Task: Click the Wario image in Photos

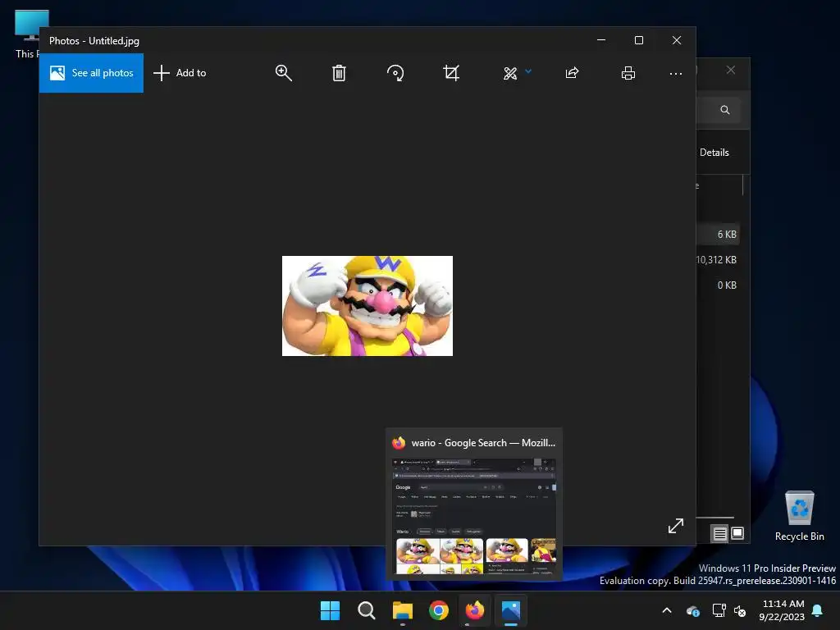Action: [x=367, y=306]
